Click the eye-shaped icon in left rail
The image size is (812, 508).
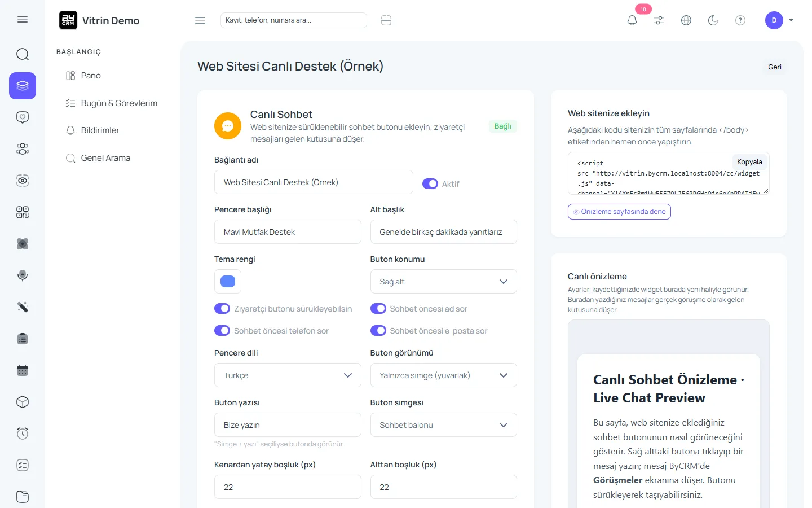coord(23,181)
